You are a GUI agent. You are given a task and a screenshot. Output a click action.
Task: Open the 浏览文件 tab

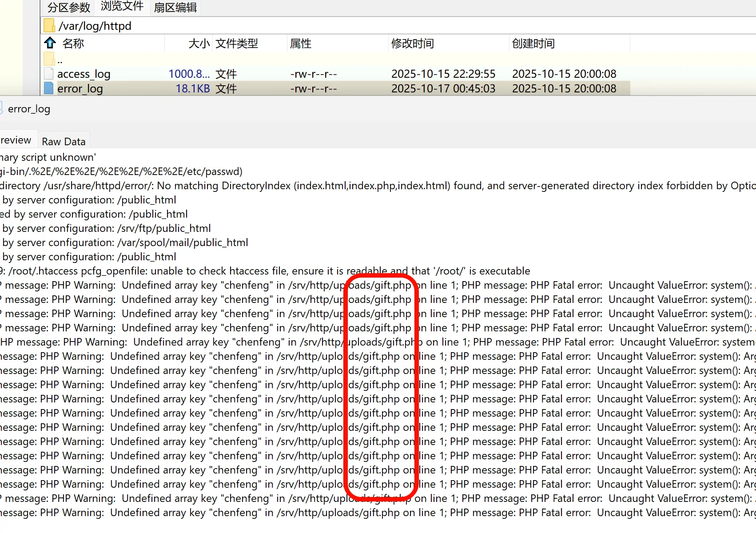tap(122, 7)
